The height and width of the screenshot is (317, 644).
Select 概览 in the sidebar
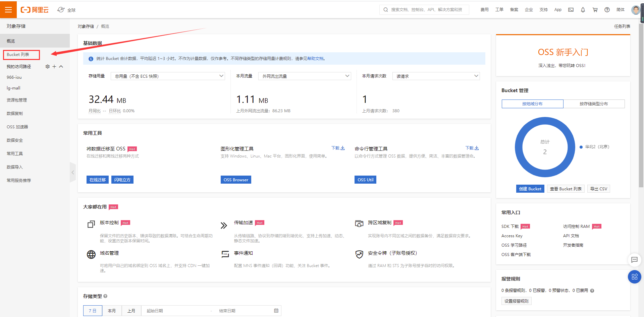[x=35, y=41]
